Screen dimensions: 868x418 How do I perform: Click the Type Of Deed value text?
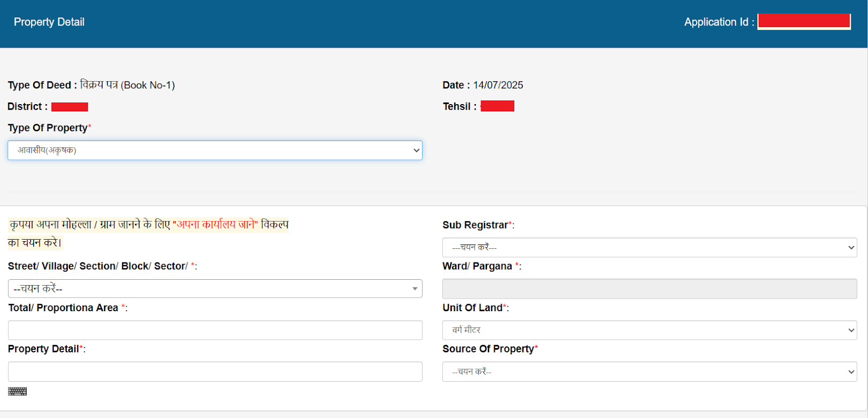(x=127, y=85)
